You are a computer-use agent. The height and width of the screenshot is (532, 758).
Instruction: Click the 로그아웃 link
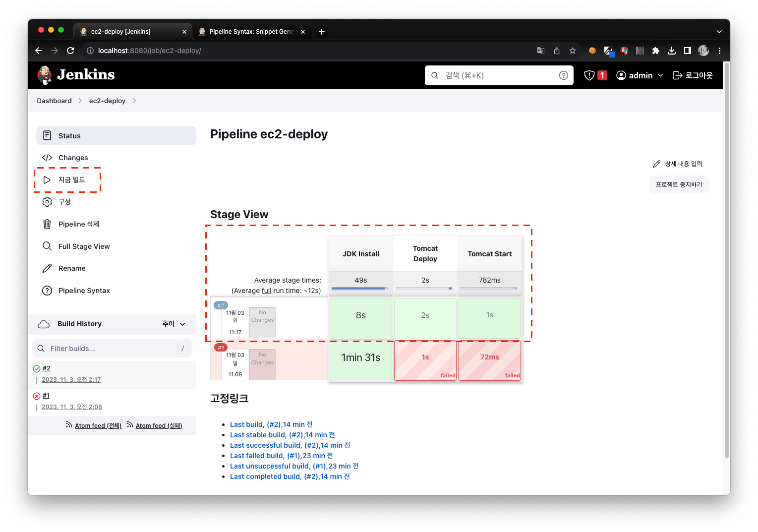point(699,75)
